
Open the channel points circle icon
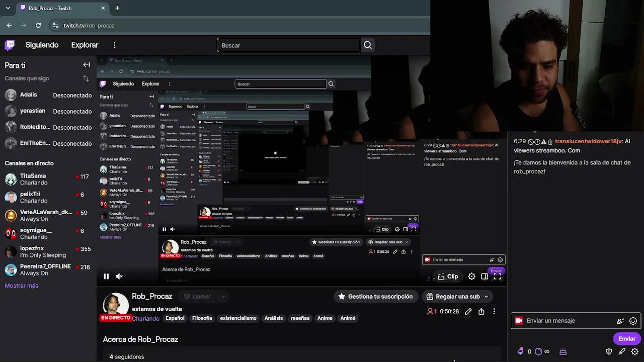coord(538,351)
